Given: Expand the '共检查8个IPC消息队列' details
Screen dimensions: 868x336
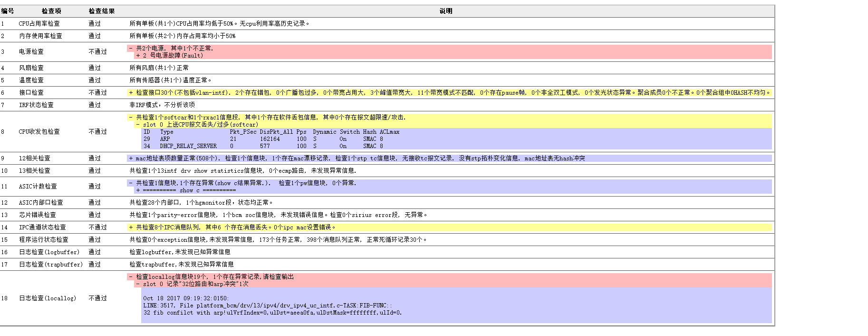Looking at the screenshot, I should [x=131, y=227].
